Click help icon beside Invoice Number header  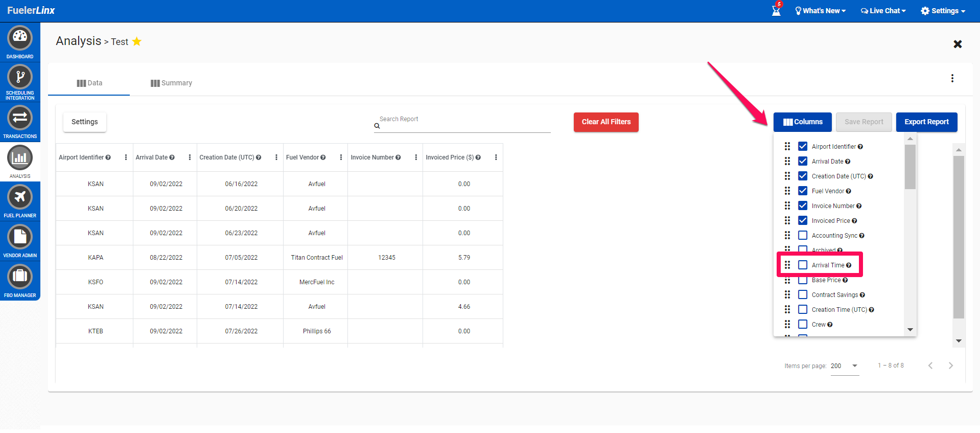[398, 157]
